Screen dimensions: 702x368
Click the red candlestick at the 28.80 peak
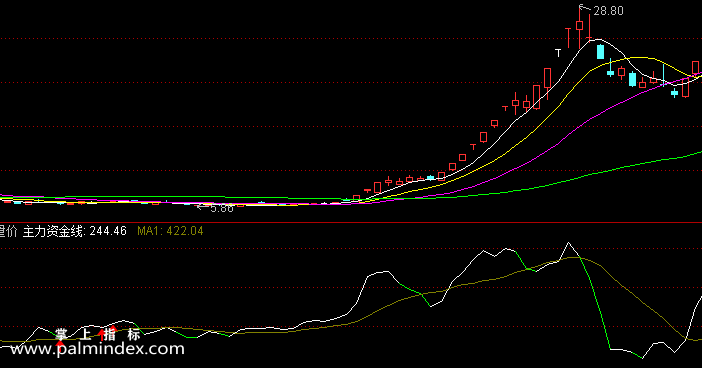579,26
